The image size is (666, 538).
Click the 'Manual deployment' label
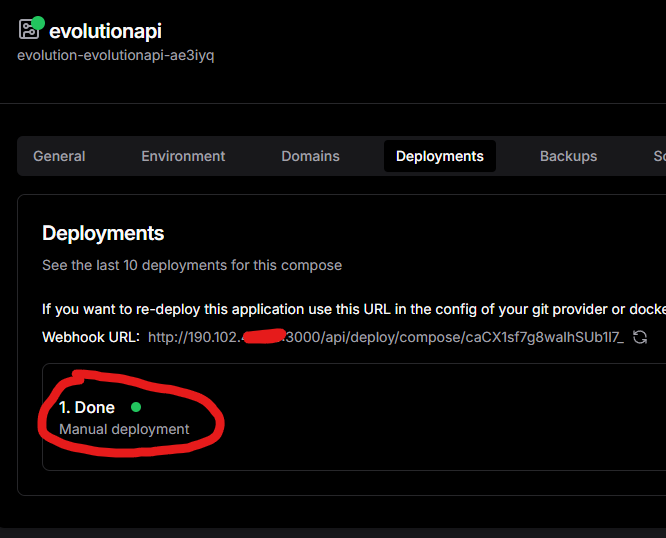pyautogui.click(x=124, y=429)
